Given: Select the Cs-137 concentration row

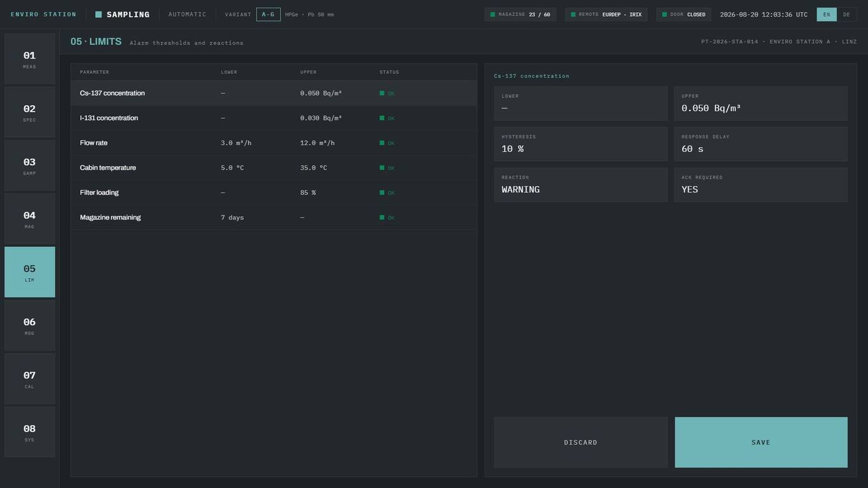Looking at the screenshot, I should [274, 93].
